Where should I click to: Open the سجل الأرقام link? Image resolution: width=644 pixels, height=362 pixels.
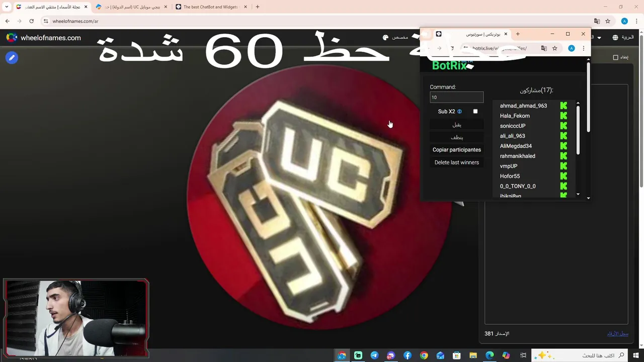(617, 334)
